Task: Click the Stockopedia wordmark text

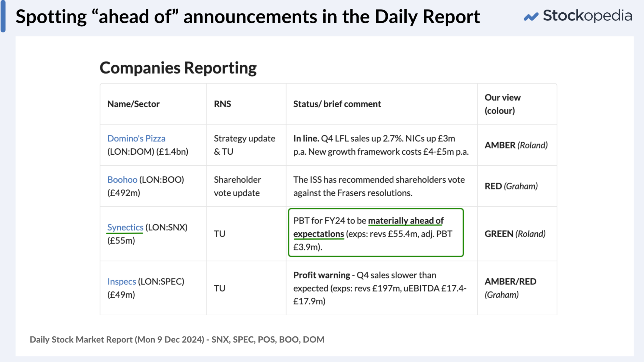Action: pyautogui.click(x=587, y=16)
